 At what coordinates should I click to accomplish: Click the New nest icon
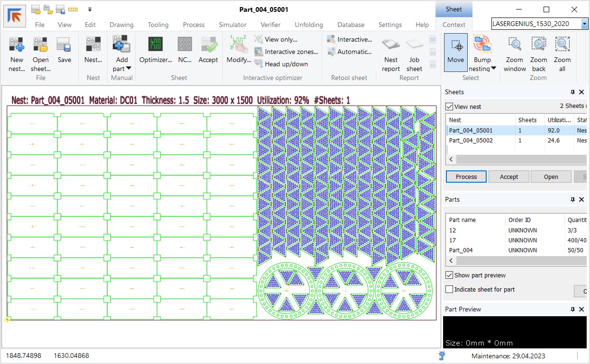coord(17,45)
